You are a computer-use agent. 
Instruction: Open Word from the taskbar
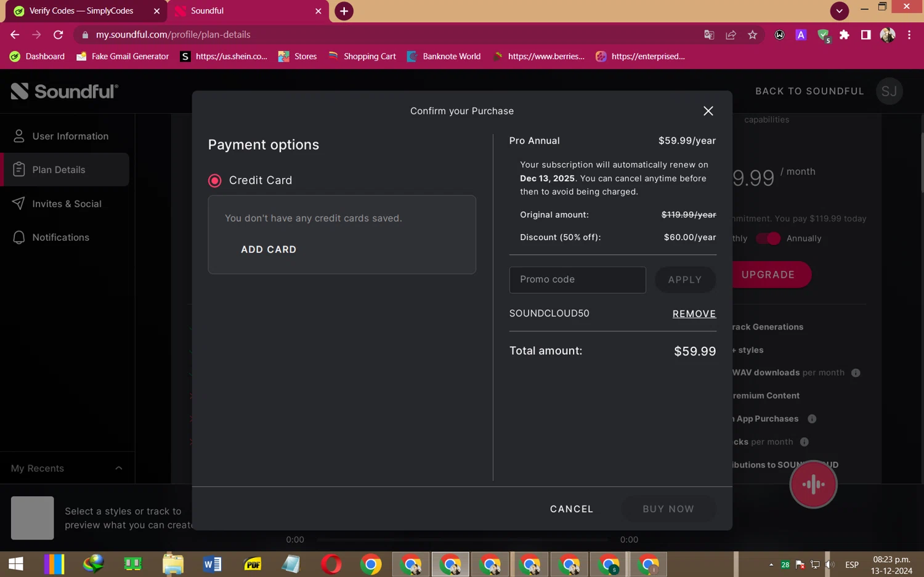213,564
